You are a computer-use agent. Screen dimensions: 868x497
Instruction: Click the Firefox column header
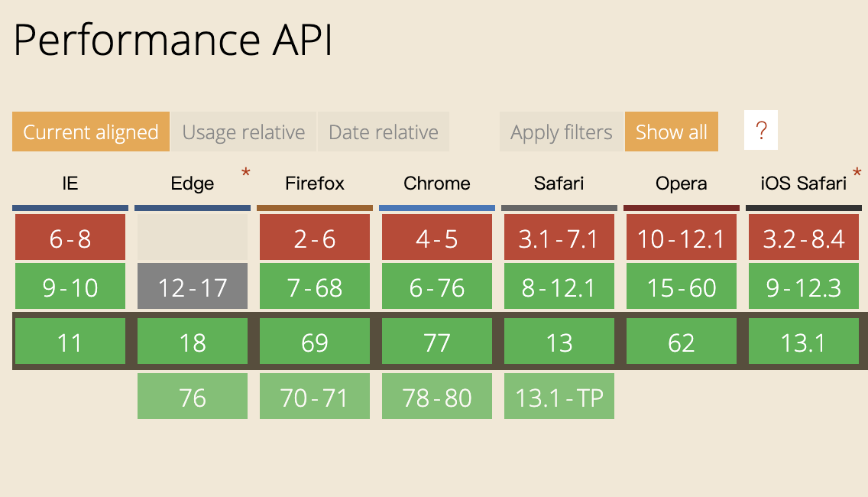315,184
